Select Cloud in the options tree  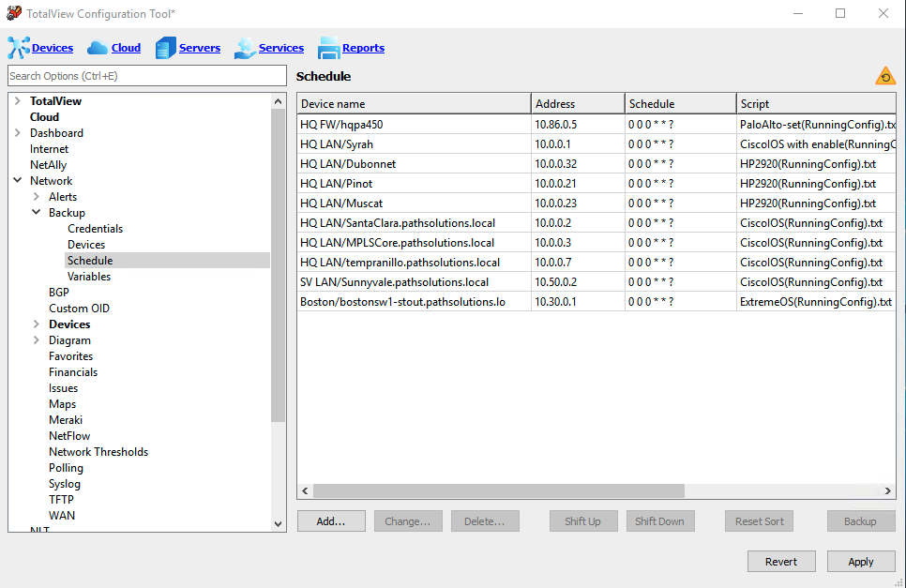click(44, 116)
